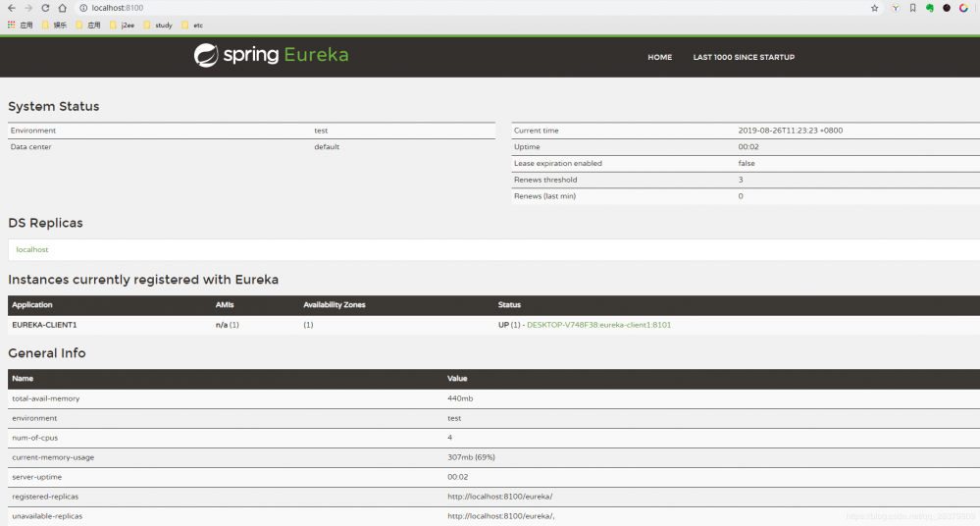Open the colorful ring extension icon
This screenshot has width=980, height=526.
coord(963,8)
